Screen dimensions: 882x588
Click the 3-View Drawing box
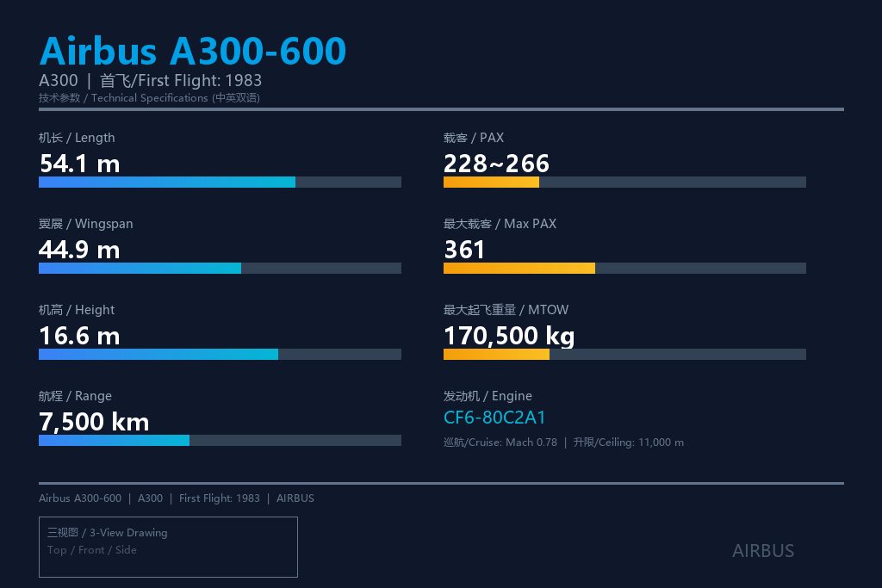pyautogui.click(x=168, y=547)
